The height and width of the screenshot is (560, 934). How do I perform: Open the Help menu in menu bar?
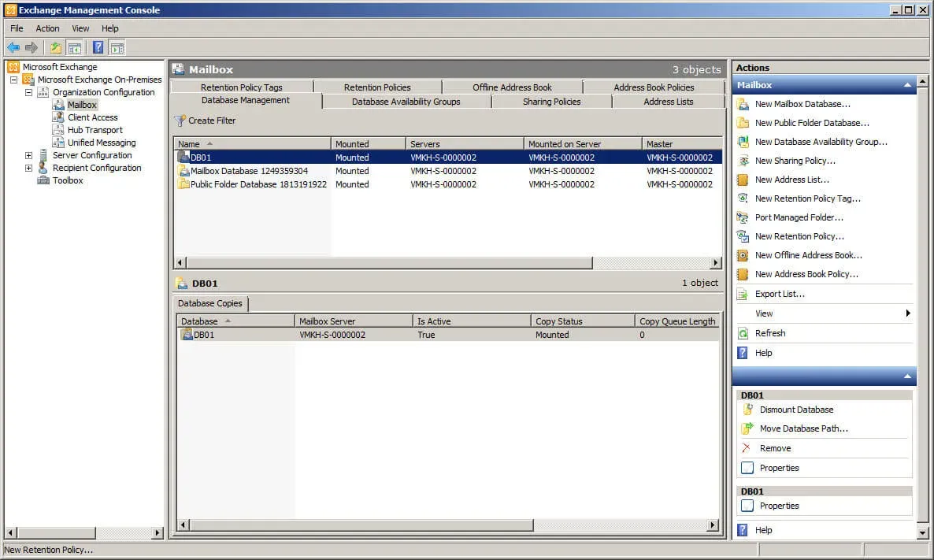coord(109,28)
